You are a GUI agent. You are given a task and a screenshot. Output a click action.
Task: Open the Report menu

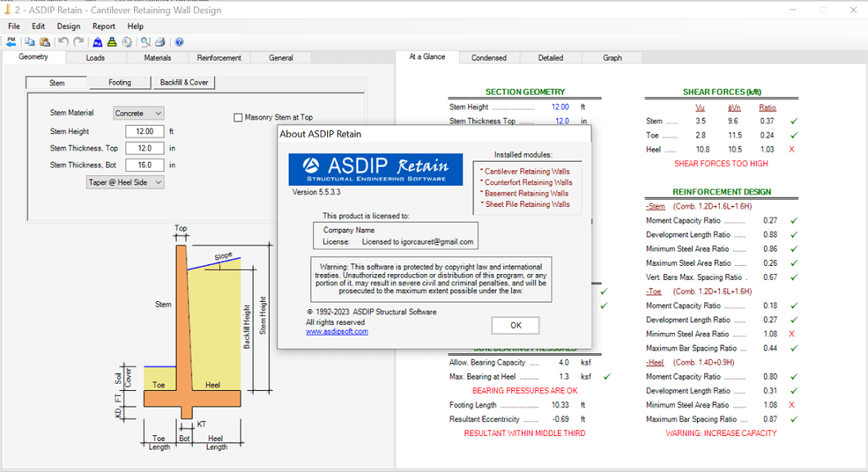tap(104, 26)
